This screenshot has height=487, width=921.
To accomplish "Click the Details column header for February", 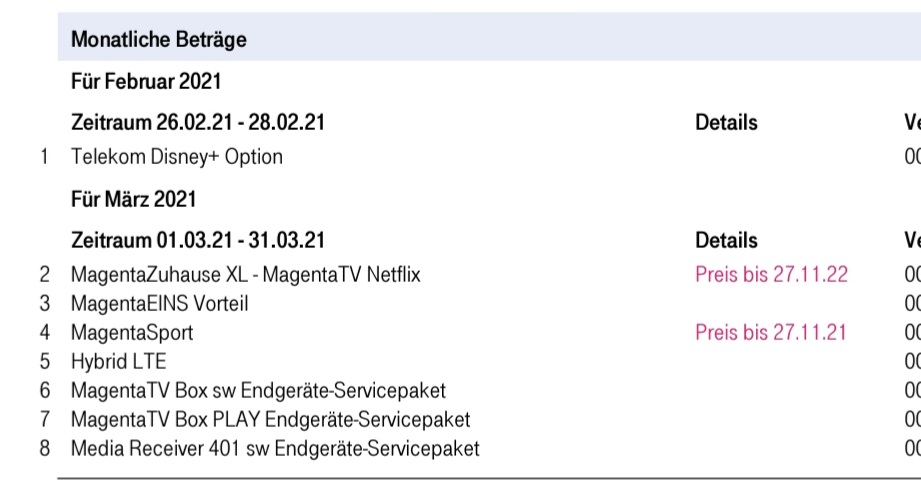I will (727, 122).
